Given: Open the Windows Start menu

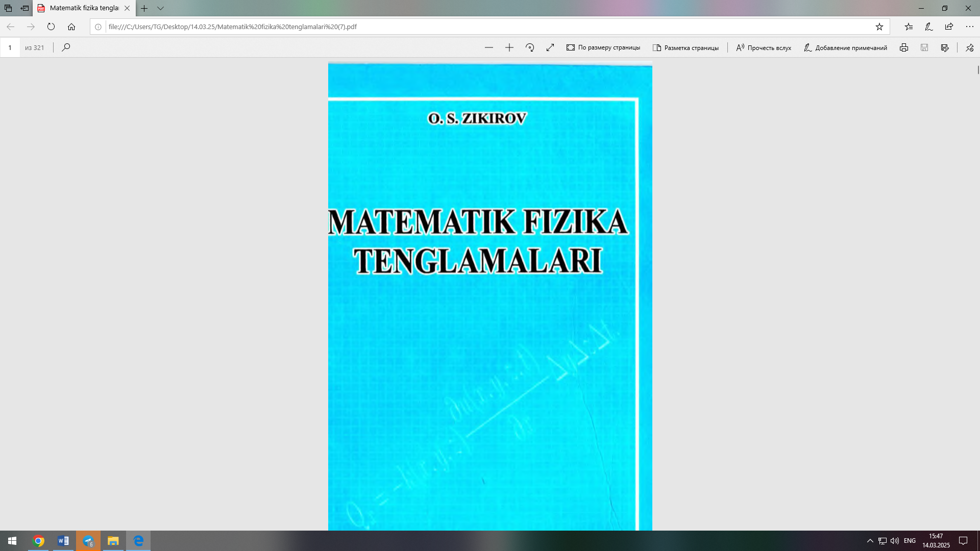Looking at the screenshot, I should click(12, 541).
